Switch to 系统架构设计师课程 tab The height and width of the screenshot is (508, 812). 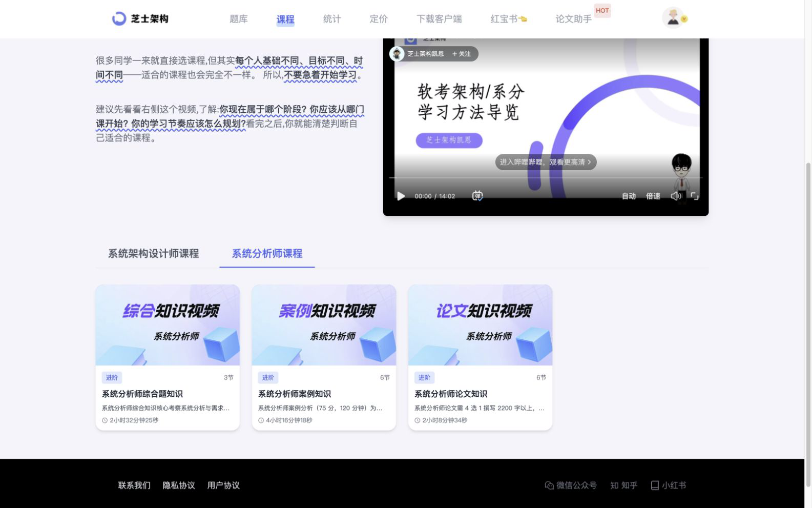coord(153,254)
